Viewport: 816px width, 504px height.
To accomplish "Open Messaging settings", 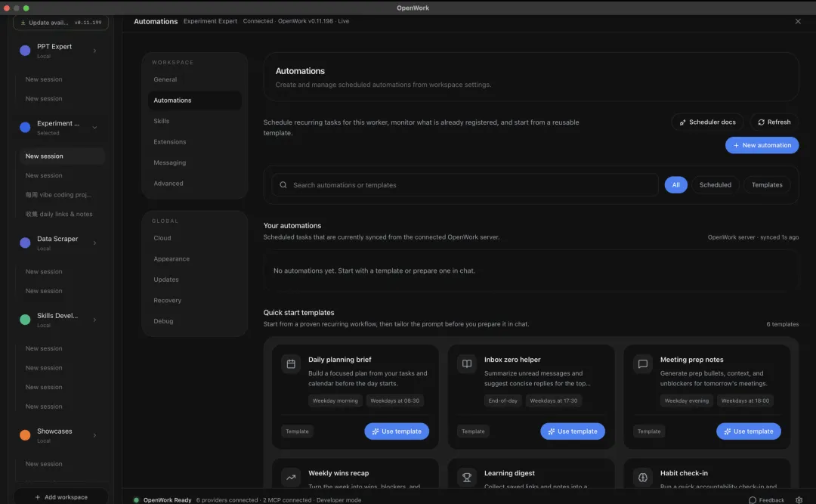I will click(195, 162).
